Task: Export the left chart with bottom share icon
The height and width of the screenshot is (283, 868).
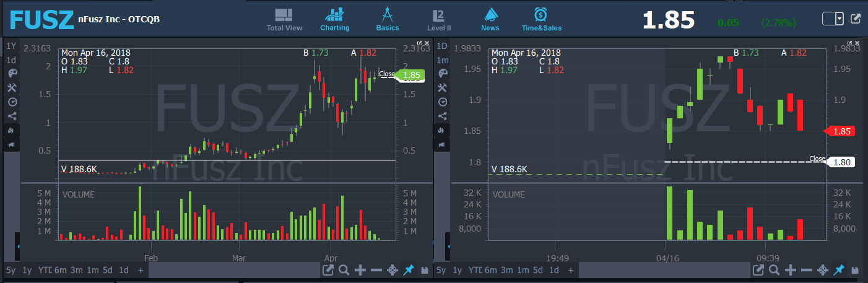Action: pos(328,270)
